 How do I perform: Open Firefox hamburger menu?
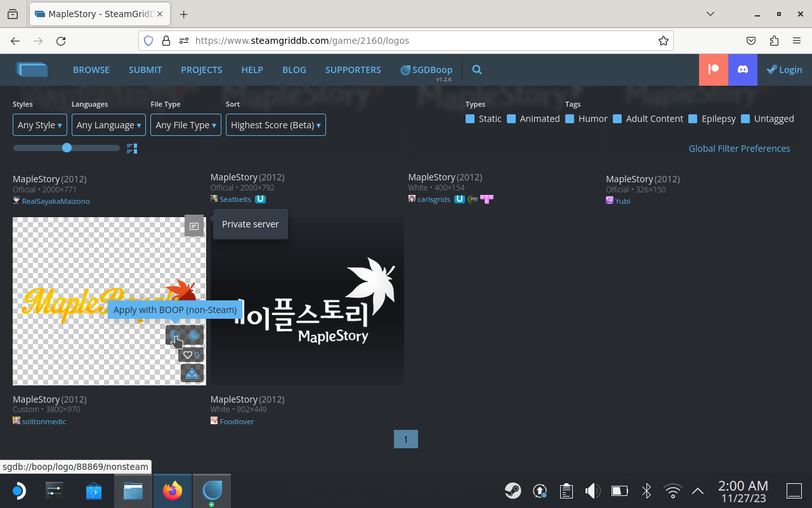point(797,41)
